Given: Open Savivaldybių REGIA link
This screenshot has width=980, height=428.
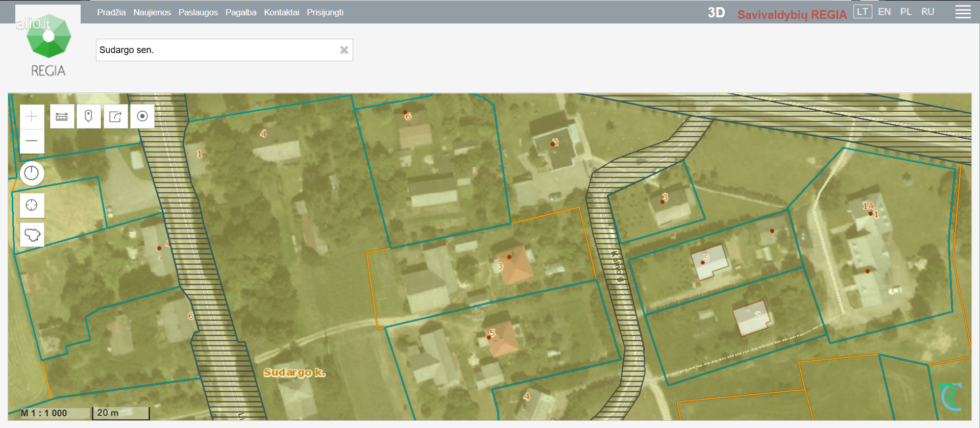Looking at the screenshot, I should tap(792, 14).
